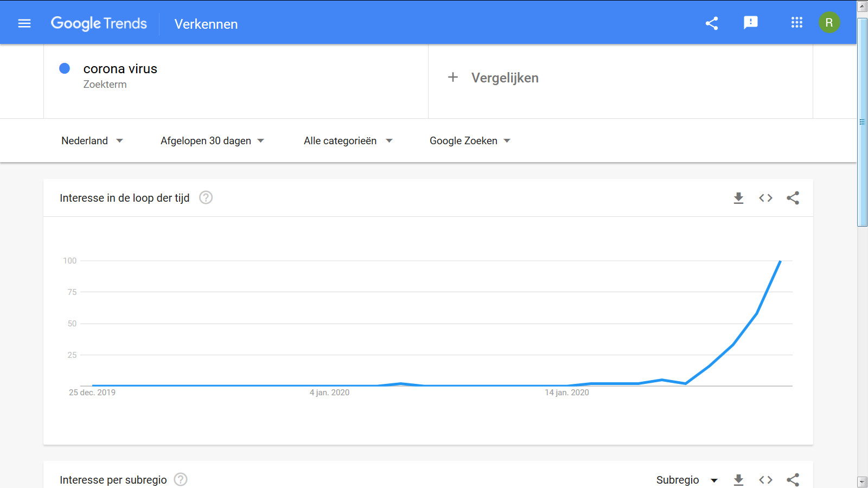Go to the Google Trends home logo
Screen dimensions: 868x488
pyautogui.click(x=99, y=23)
